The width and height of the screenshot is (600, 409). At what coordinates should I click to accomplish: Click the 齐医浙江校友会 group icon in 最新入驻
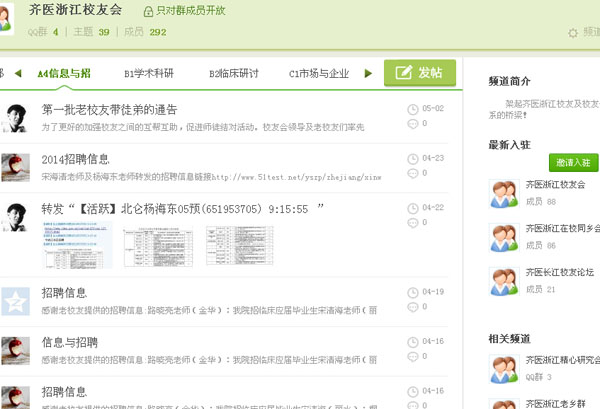503,193
